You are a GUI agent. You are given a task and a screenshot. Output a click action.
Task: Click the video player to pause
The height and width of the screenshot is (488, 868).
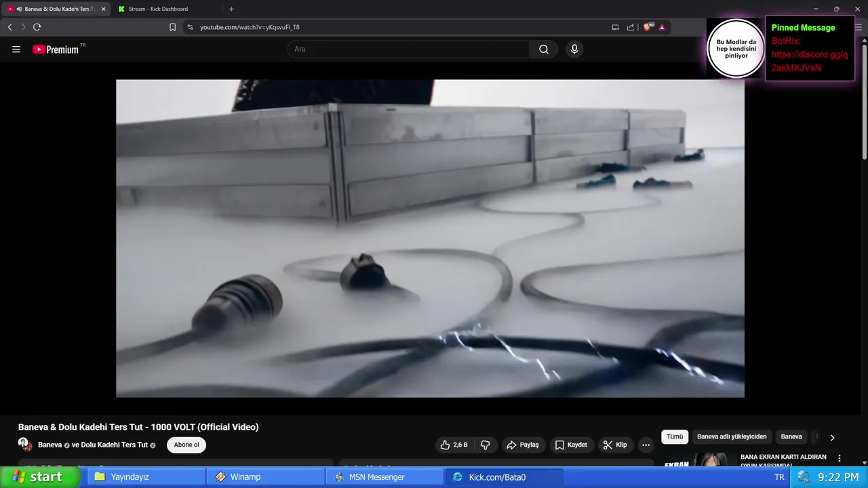(x=430, y=239)
